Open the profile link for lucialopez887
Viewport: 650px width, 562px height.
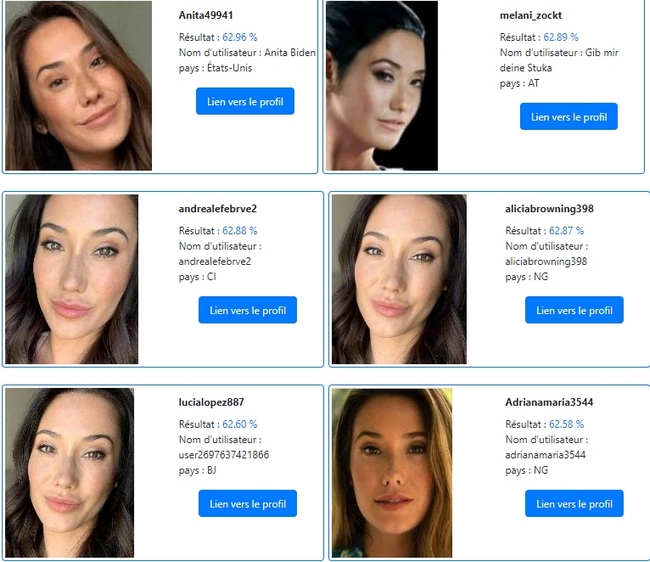click(x=247, y=504)
